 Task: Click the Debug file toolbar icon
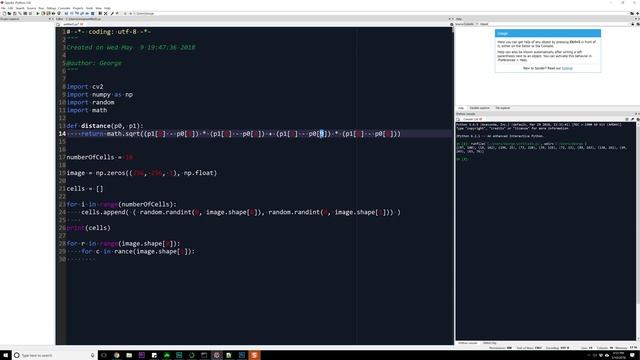point(66,13)
